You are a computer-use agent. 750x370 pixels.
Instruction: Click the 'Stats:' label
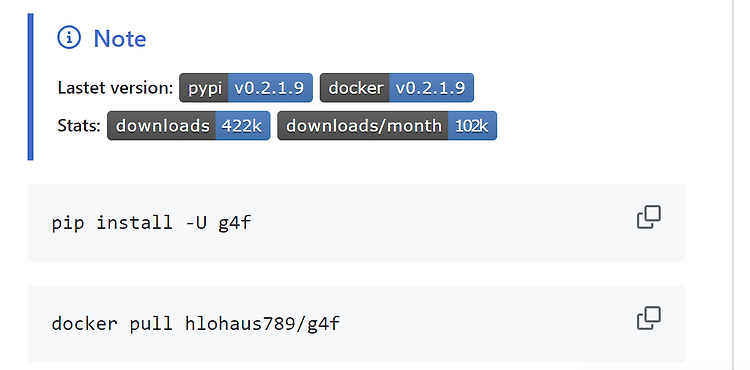(x=79, y=126)
